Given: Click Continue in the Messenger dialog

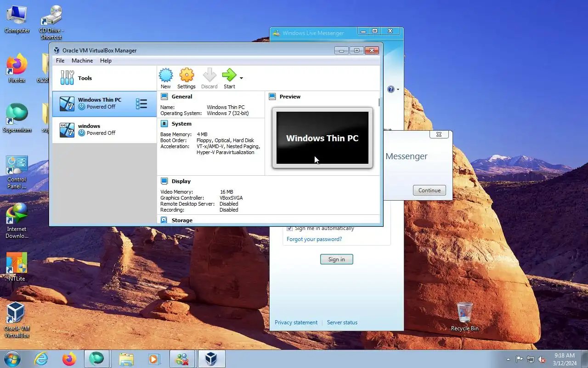Looking at the screenshot, I should pyautogui.click(x=430, y=190).
